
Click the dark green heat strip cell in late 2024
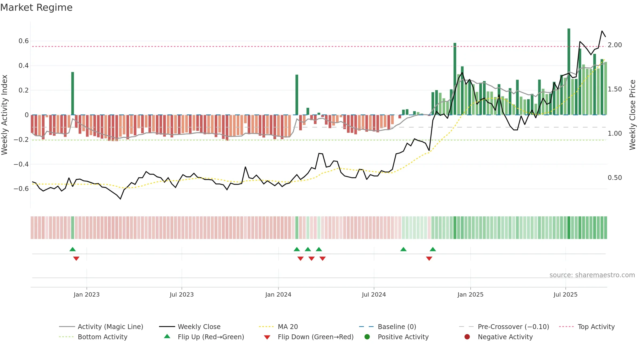pos(455,228)
